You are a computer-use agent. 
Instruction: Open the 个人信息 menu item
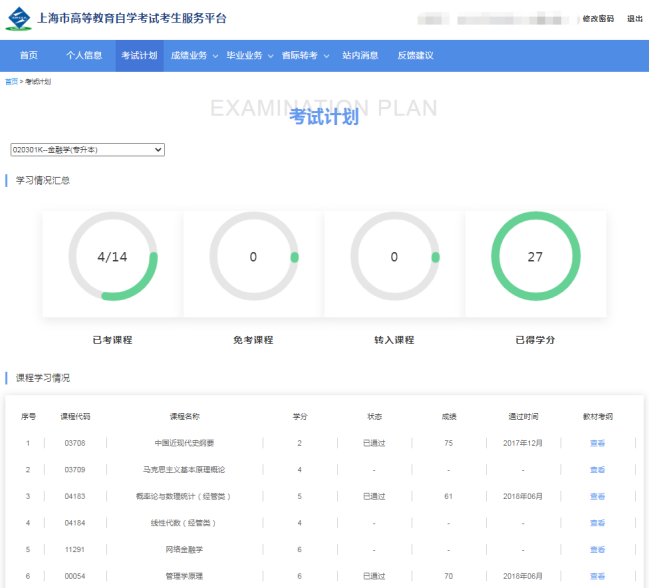pos(84,56)
